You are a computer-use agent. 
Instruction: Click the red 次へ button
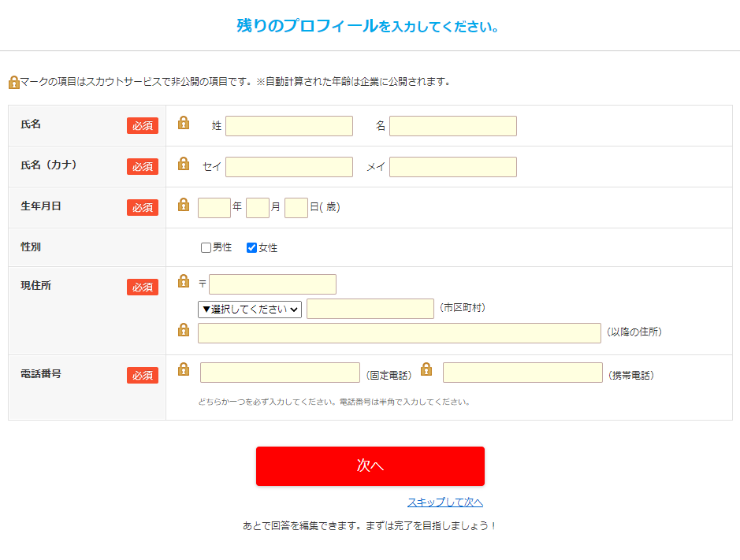point(370,466)
